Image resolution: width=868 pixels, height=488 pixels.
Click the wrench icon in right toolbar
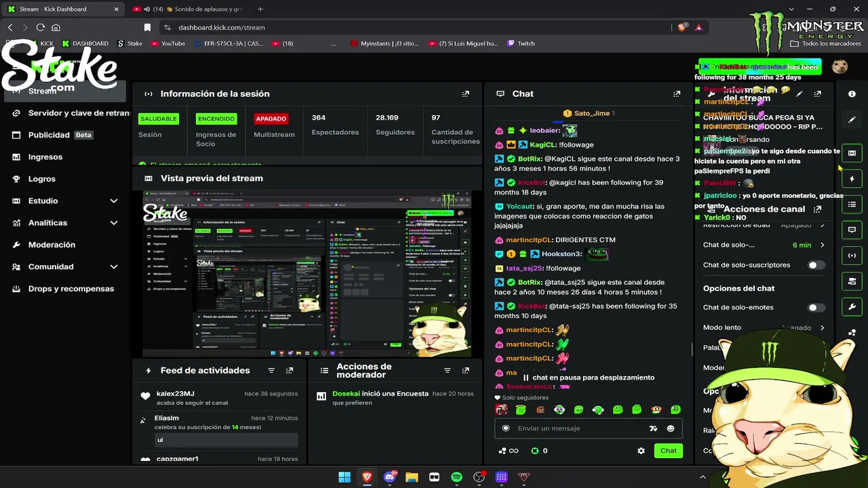click(852, 307)
